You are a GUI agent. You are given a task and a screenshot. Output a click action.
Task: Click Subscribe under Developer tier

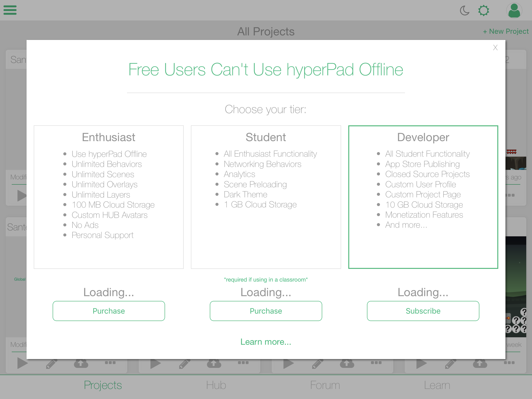pyautogui.click(x=423, y=311)
